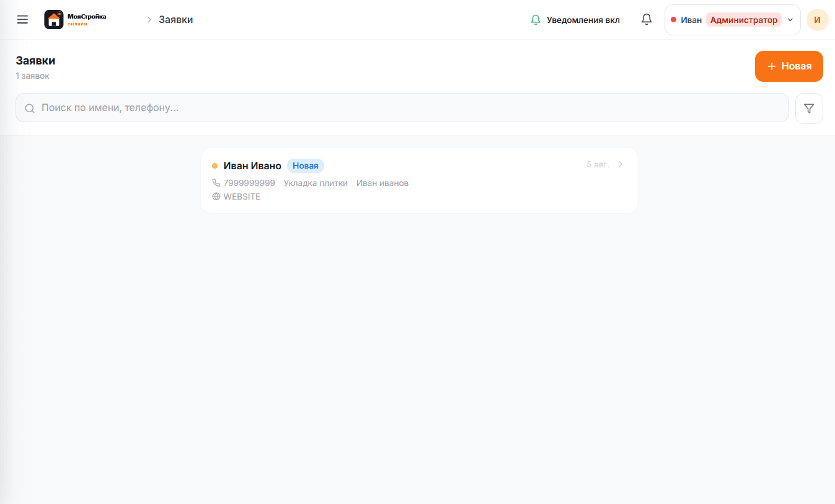Click the breadcrumb chevron separator before Заявки
Image resolution: width=835 pixels, height=504 pixels.
[x=149, y=20]
